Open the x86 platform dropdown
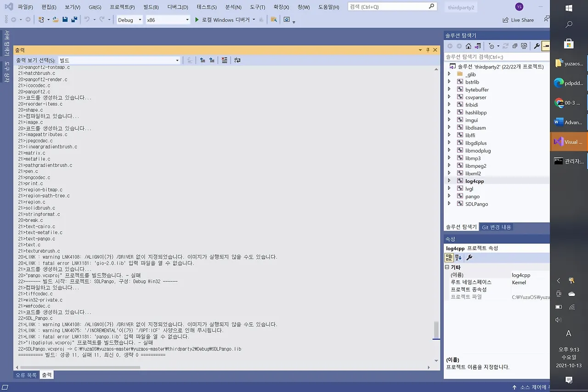Viewport: 588px width, 392px height. coord(167,20)
